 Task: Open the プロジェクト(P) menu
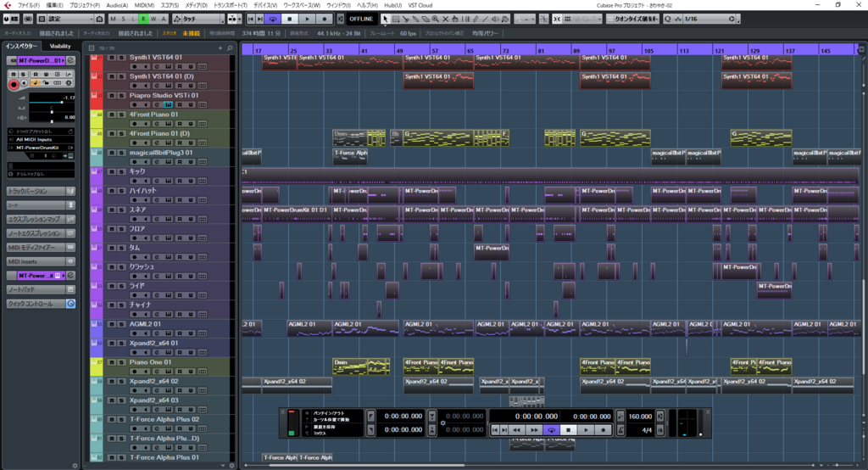tap(85, 5)
